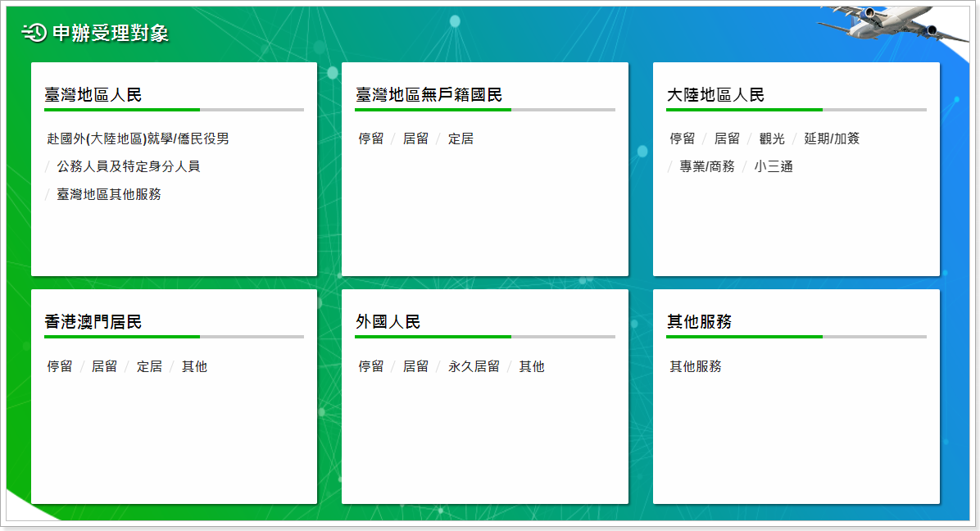Open 公務人員及特定身分人員 link
980x531 pixels.
[128, 167]
